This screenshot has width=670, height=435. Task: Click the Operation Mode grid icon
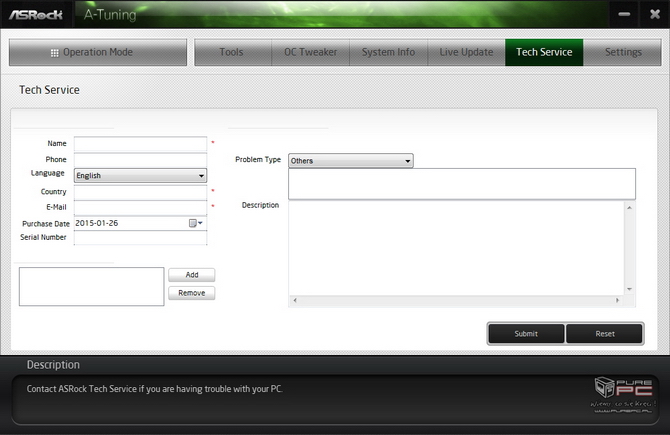coord(55,53)
